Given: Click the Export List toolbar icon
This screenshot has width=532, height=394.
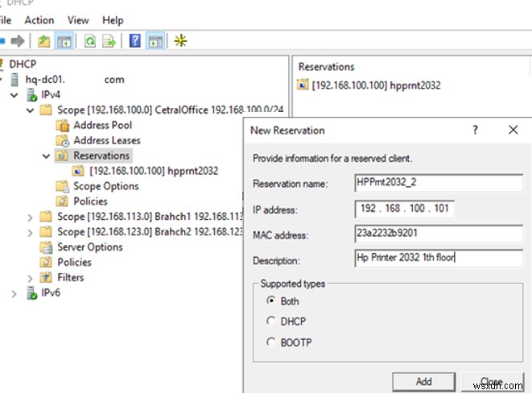Looking at the screenshot, I should (109, 40).
